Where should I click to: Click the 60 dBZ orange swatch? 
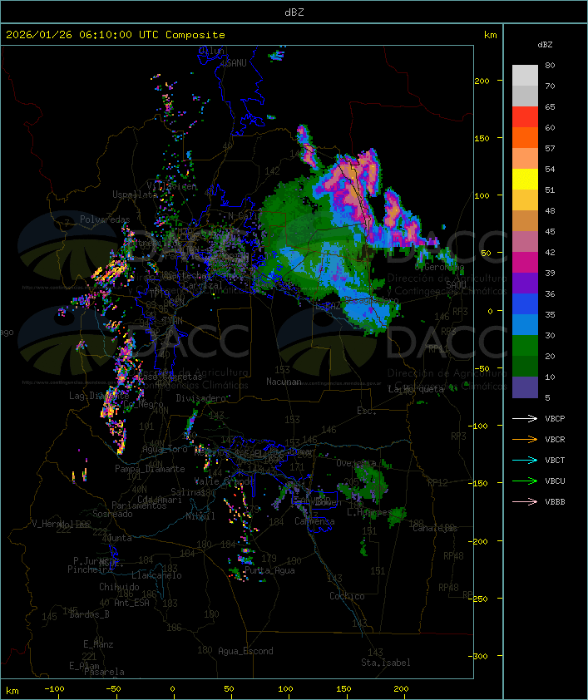pos(525,137)
